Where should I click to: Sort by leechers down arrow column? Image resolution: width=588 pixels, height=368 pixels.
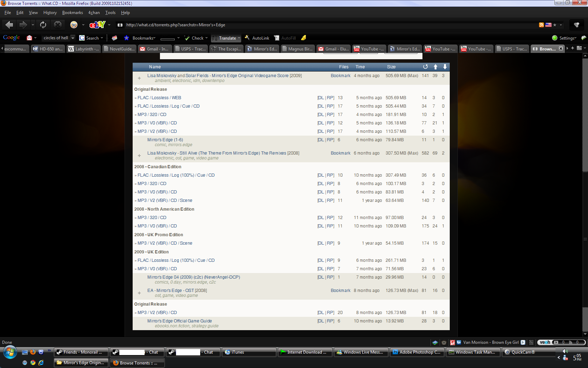(x=445, y=67)
